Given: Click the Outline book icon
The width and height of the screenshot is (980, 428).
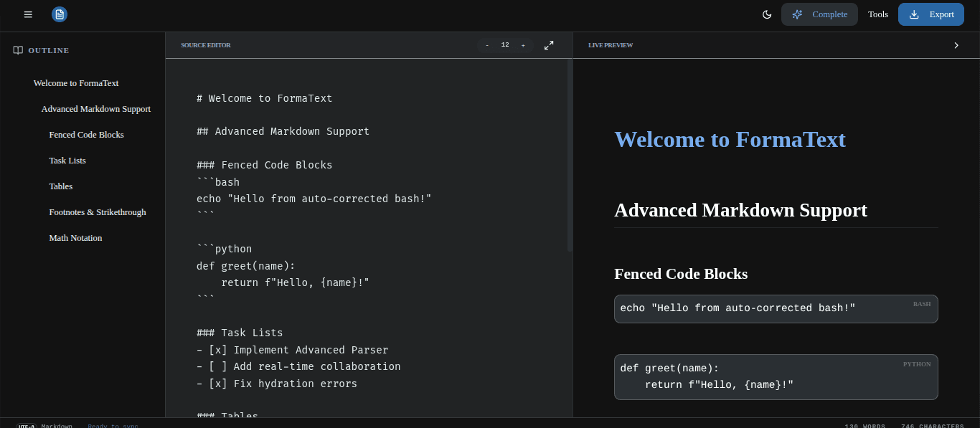Looking at the screenshot, I should 18,50.
